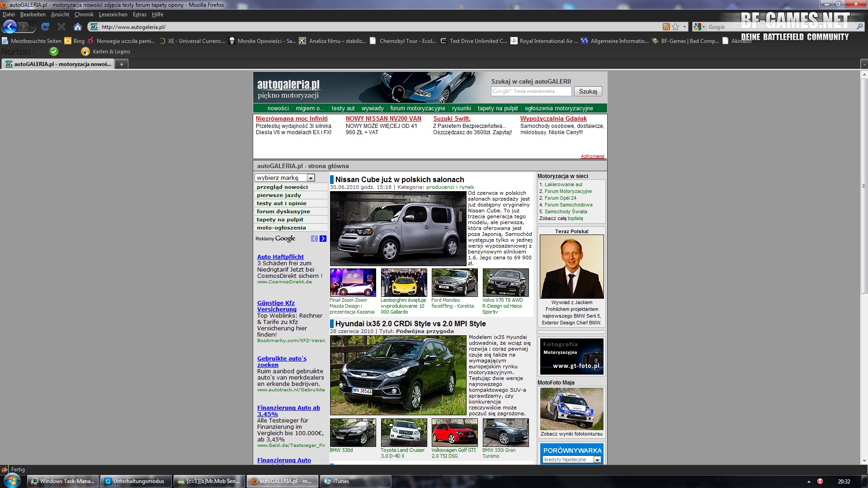
Task: Open the tapety na pulpit navigation link
Action: click(498, 108)
